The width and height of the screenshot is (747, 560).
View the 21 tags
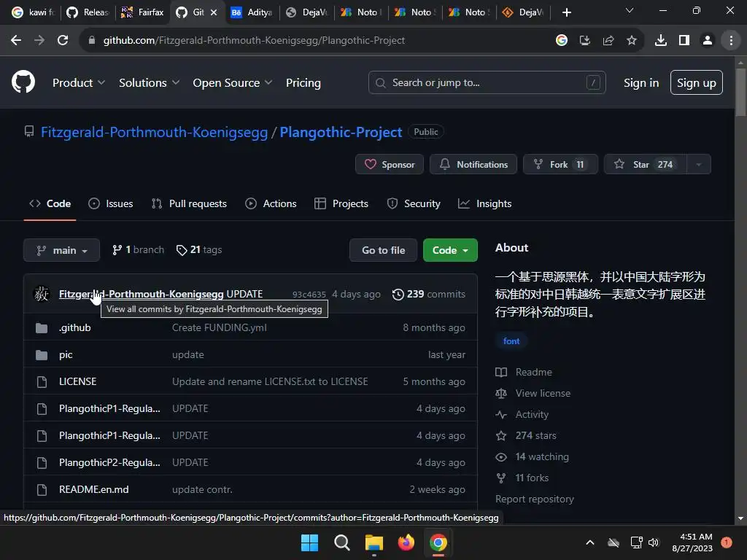(x=199, y=250)
